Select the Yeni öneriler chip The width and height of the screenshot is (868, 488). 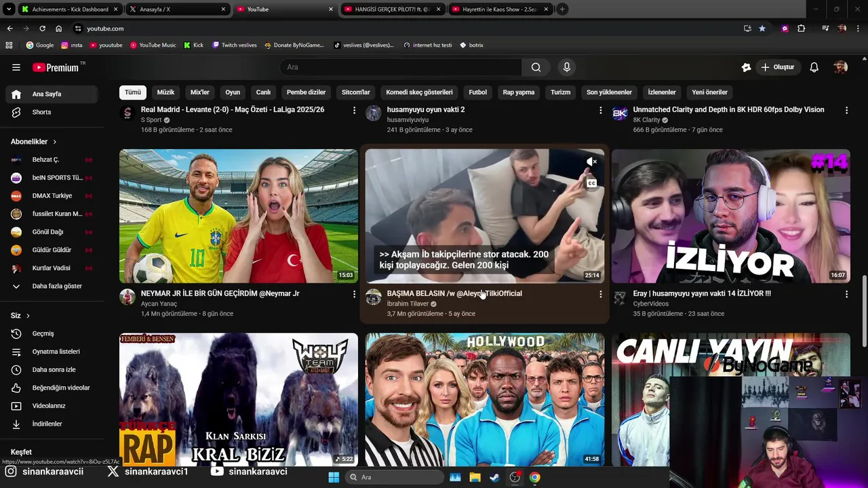pyautogui.click(x=709, y=92)
